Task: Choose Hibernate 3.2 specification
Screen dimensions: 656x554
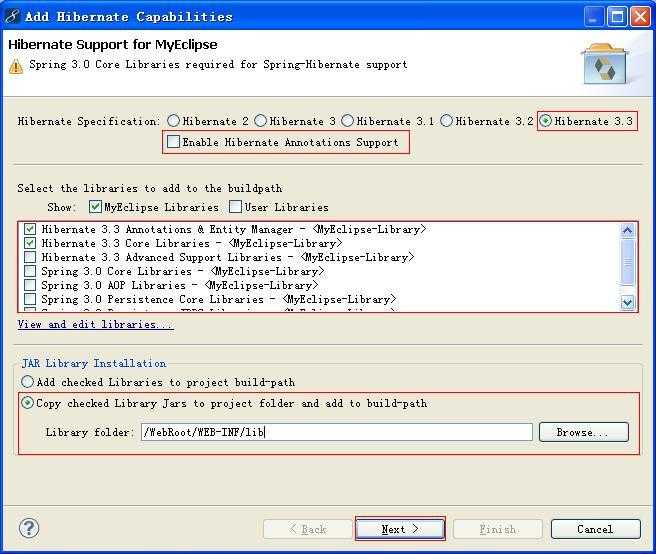Action: (446, 121)
